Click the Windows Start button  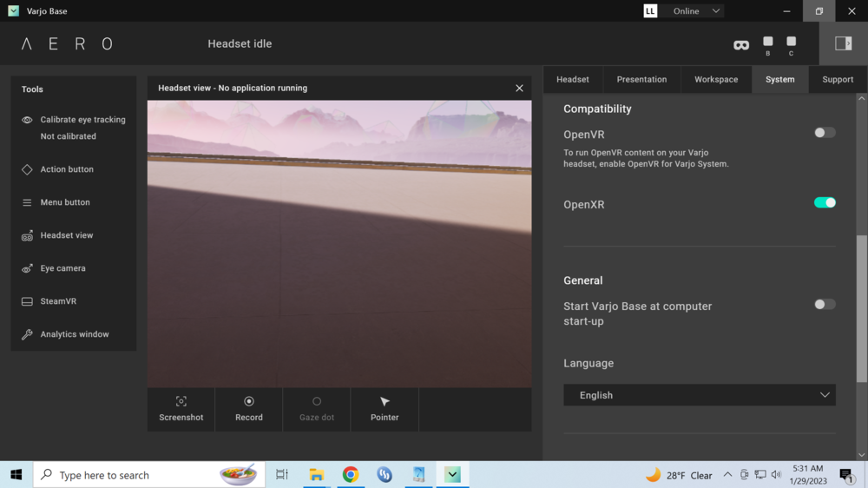point(16,475)
